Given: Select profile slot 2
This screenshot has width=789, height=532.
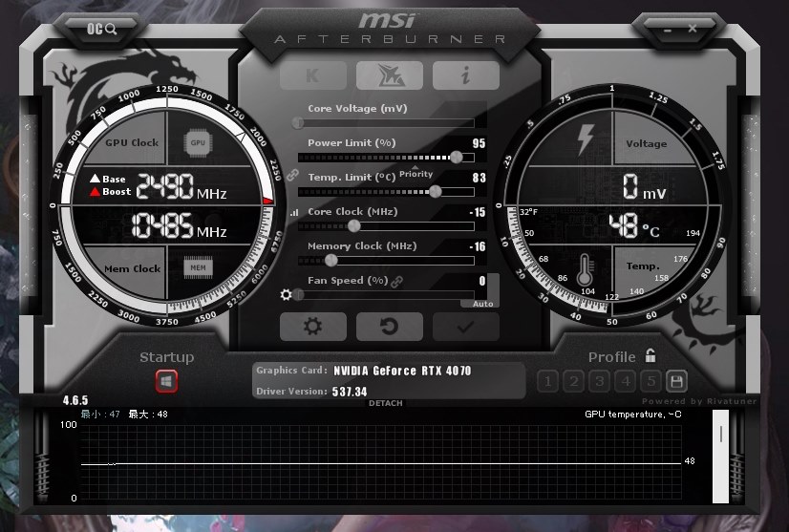Looking at the screenshot, I should tap(574, 381).
